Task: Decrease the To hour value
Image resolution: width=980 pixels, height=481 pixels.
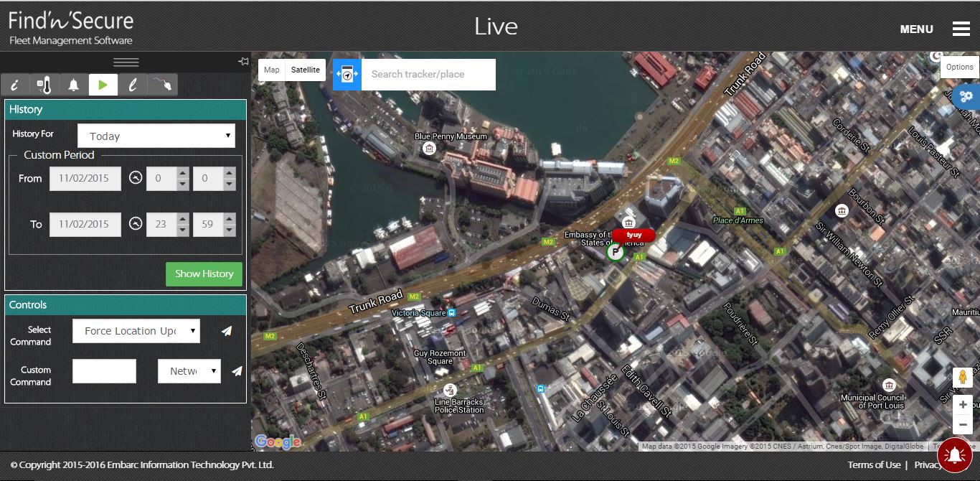Action: pos(183,230)
